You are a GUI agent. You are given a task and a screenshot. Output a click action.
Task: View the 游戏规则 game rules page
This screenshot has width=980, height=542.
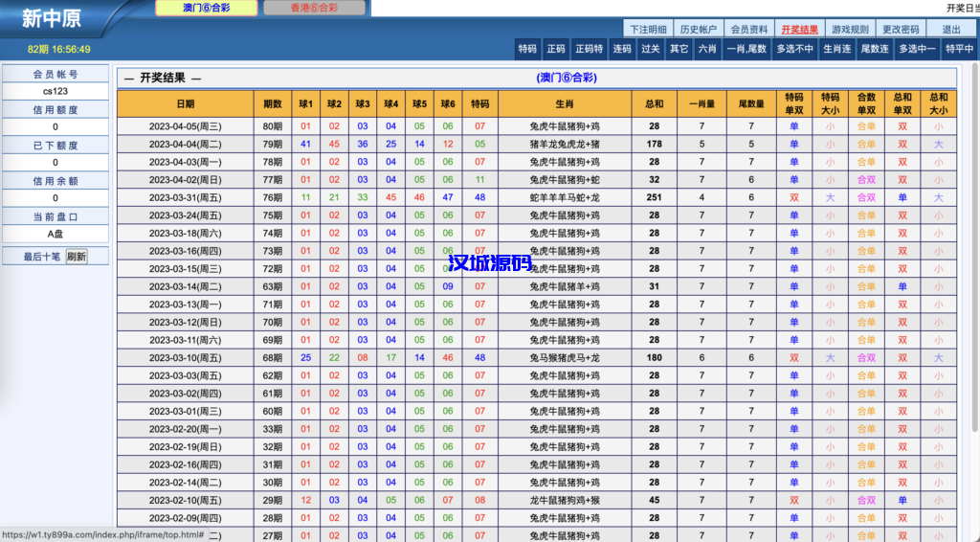tap(850, 29)
